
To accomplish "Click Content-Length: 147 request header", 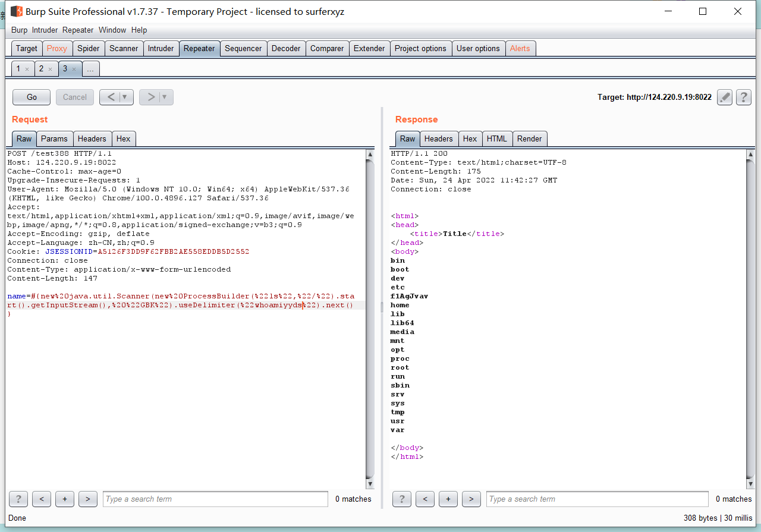I will tap(52, 278).
